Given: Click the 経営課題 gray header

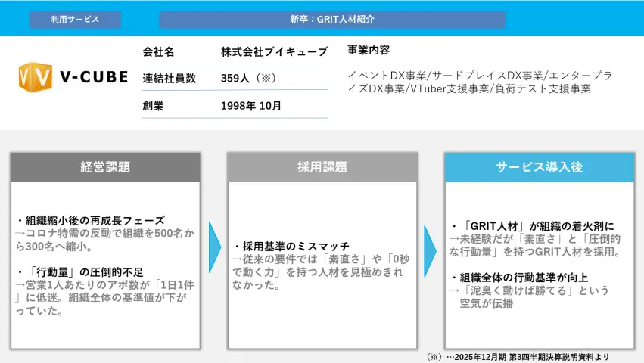Looking at the screenshot, I should pos(105,167).
